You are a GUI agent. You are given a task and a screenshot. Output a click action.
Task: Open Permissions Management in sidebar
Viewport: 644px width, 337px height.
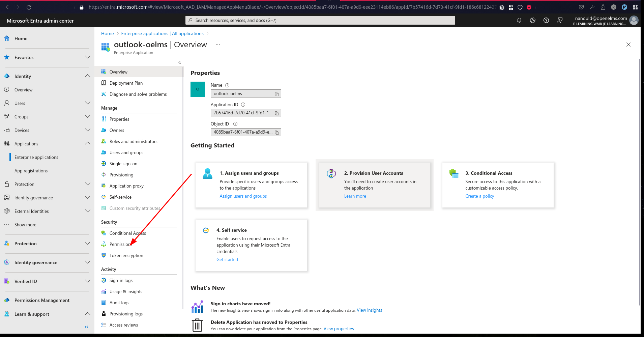[42, 300]
